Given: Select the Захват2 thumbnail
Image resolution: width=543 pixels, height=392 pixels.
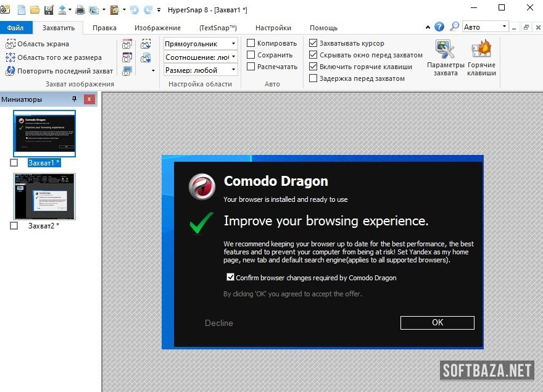Looking at the screenshot, I should coord(44,196).
